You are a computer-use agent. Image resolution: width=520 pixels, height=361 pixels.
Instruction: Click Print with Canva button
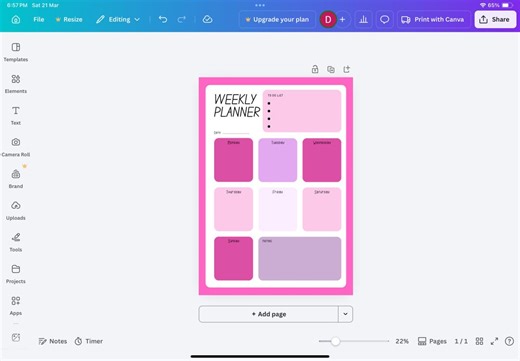point(433,20)
